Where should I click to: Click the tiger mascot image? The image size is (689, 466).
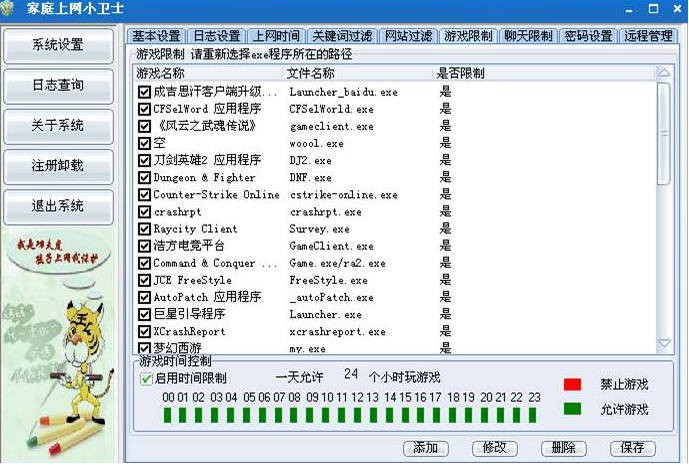coord(83,360)
